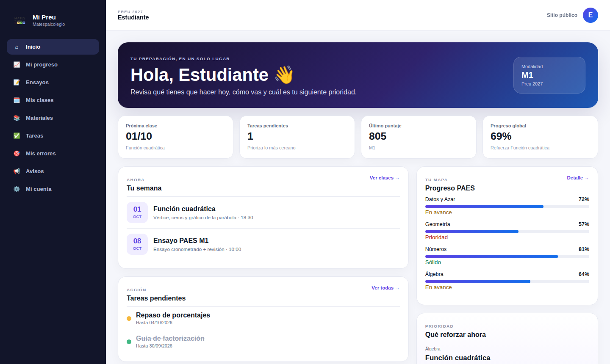
Task: Select the Ensayo PAES M1 entry
Action: point(263,244)
